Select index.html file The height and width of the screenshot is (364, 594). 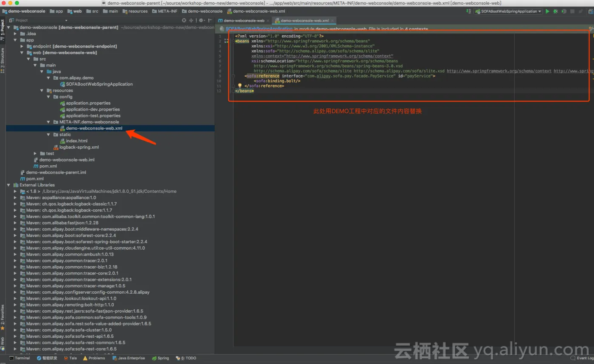click(76, 141)
